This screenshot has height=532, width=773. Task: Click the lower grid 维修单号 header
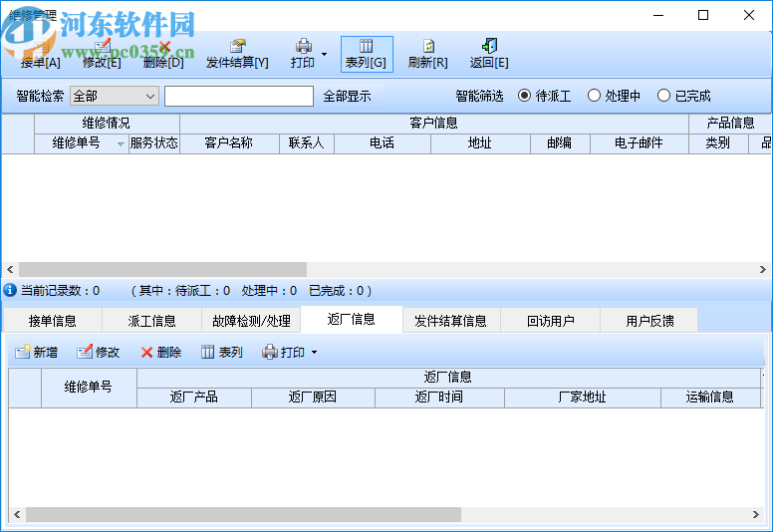pyautogui.click(x=89, y=388)
